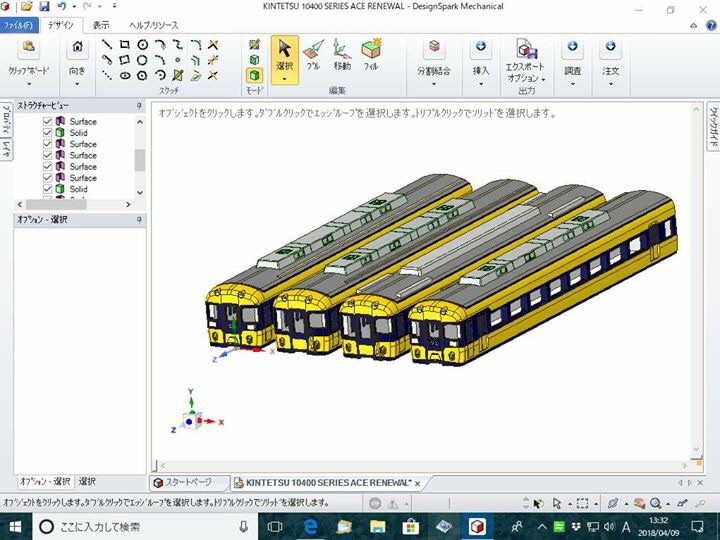The height and width of the screenshot is (540, 720).
Task: Switch to the Start Page document tab
Action: tap(189, 483)
